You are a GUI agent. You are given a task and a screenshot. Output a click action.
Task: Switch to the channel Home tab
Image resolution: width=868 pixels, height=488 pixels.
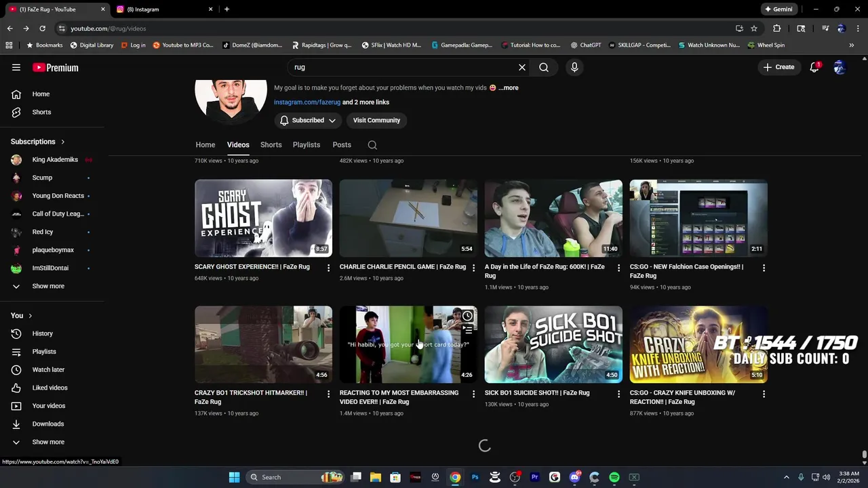[205, 145]
